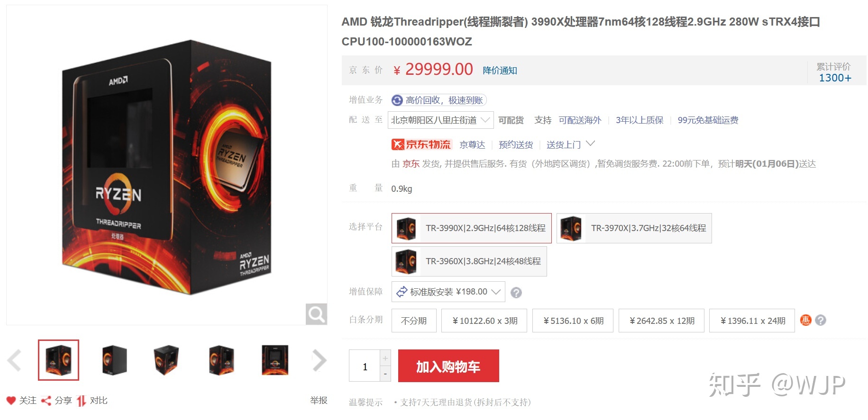
Task: Open the 标准版安装 ¥198.00 service dropdown
Action: [x=448, y=292]
